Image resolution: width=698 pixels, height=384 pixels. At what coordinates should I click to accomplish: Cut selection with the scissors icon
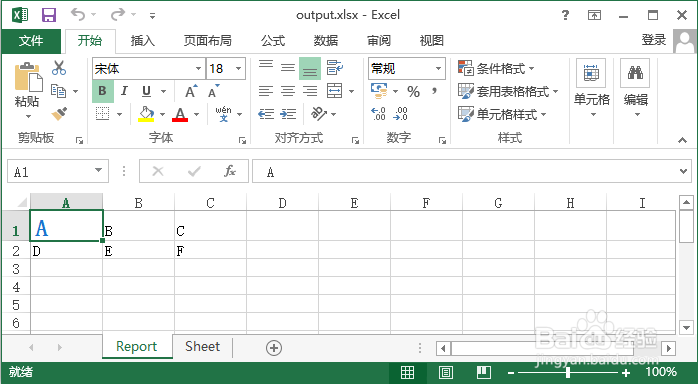pos(59,68)
